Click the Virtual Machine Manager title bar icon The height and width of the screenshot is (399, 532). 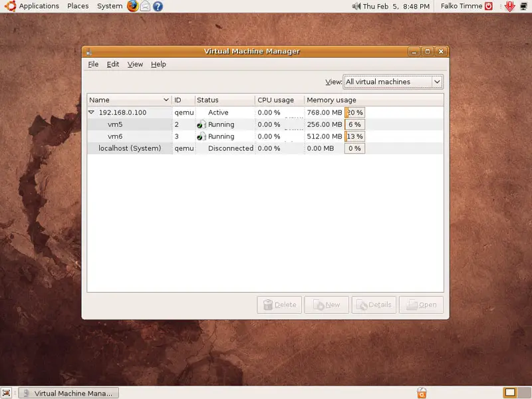pos(89,52)
